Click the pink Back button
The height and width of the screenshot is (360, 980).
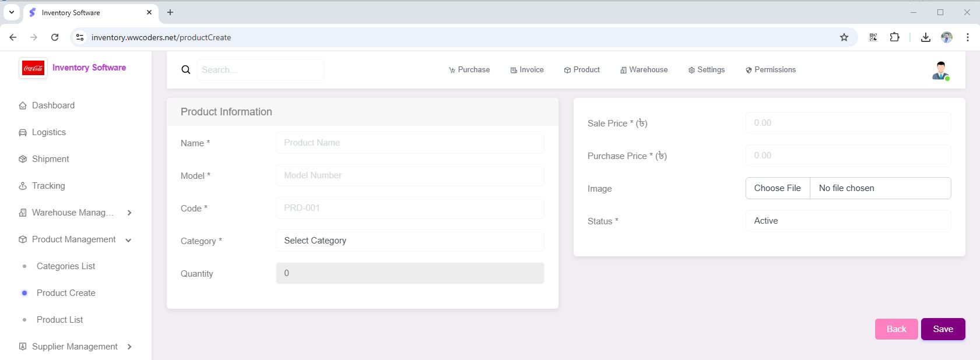(896, 329)
